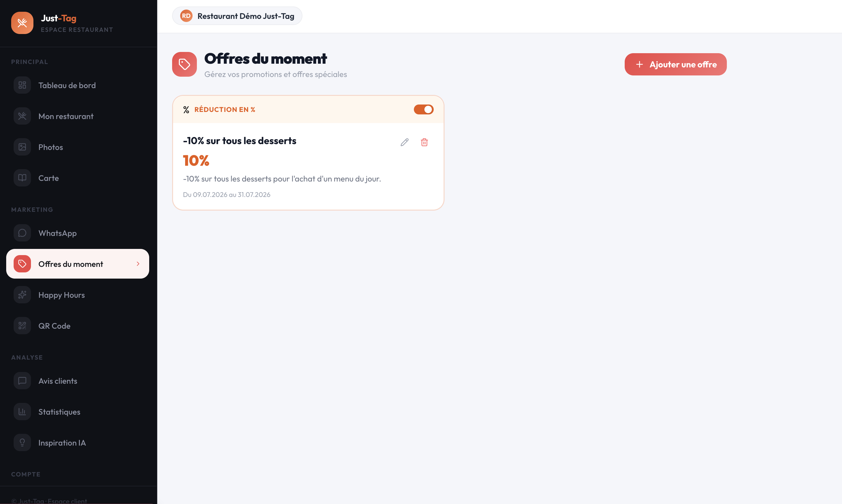
Task: Click the Offres du moment tag header icon
Action: 184,64
